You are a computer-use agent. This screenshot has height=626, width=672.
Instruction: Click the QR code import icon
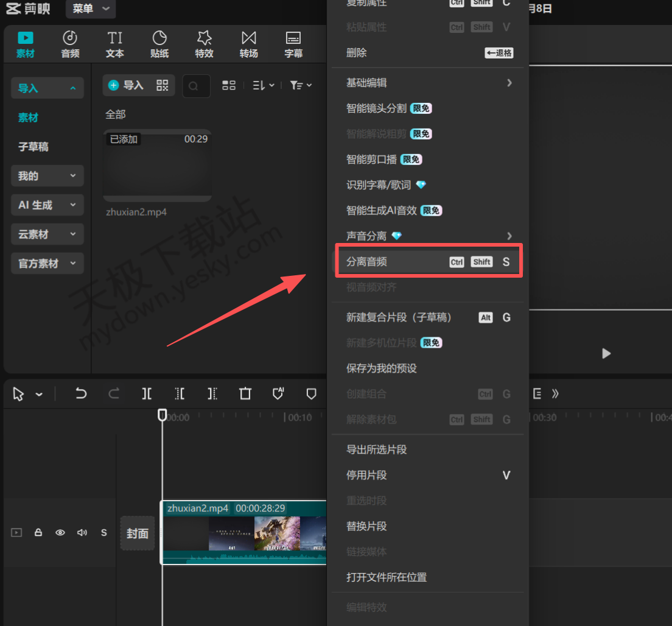[x=162, y=85]
